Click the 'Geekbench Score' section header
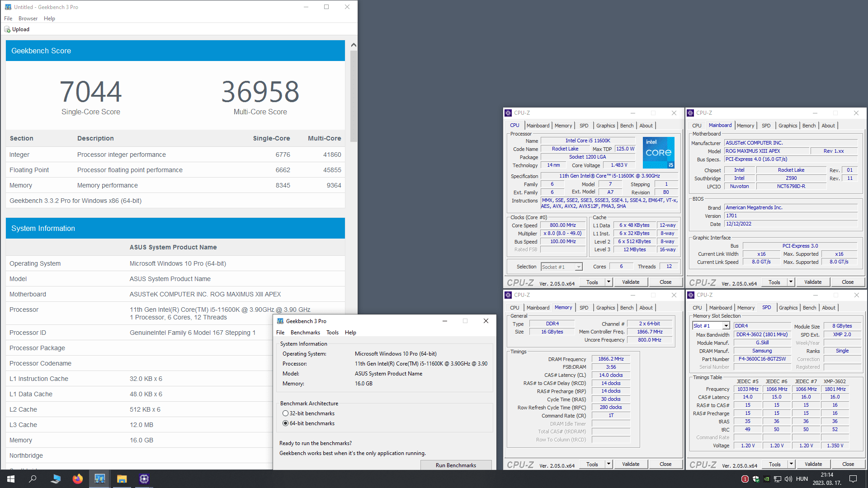This screenshot has width=868, height=488. tap(175, 51)
